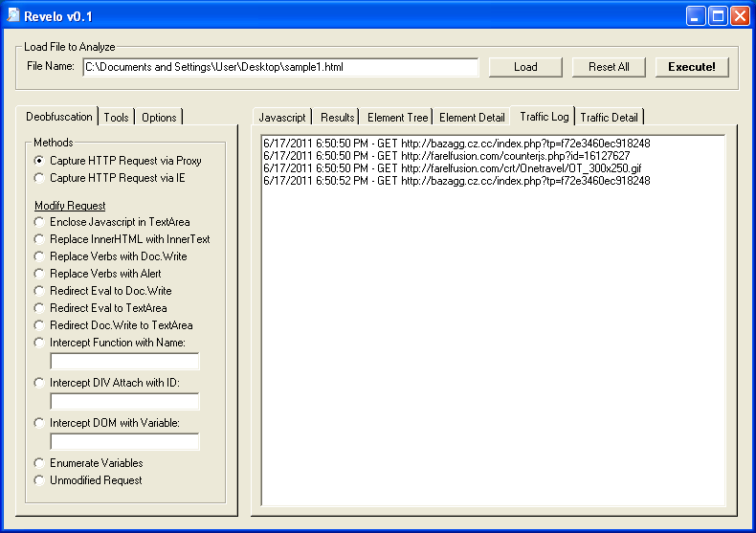This screenshot has width=756, height=533.
Task: Click the Intercept DIV Attach ID textbox
Action: [124, 401]
